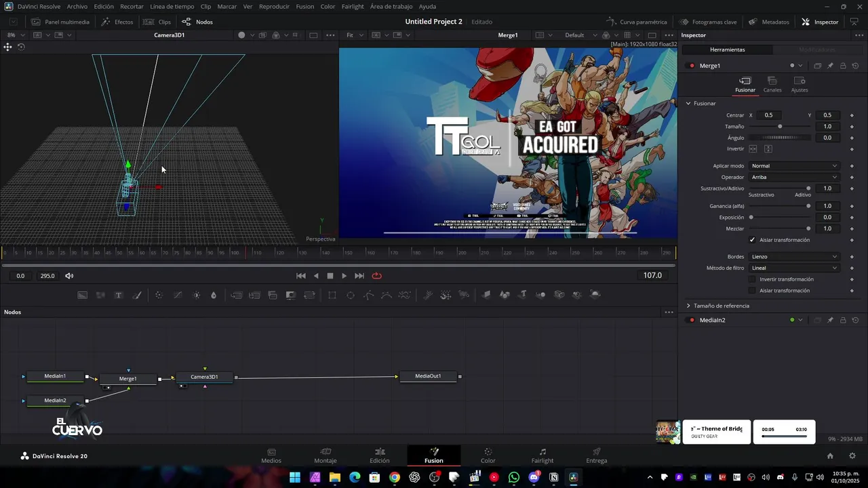Add a Rectangle mask tool
Screen dimensions: 868x488
coord(332,295)
